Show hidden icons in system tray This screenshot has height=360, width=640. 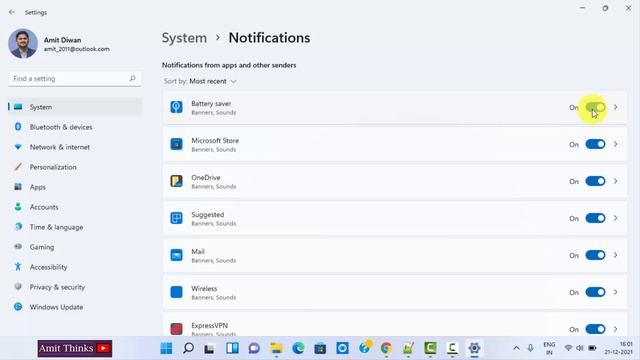516,348
